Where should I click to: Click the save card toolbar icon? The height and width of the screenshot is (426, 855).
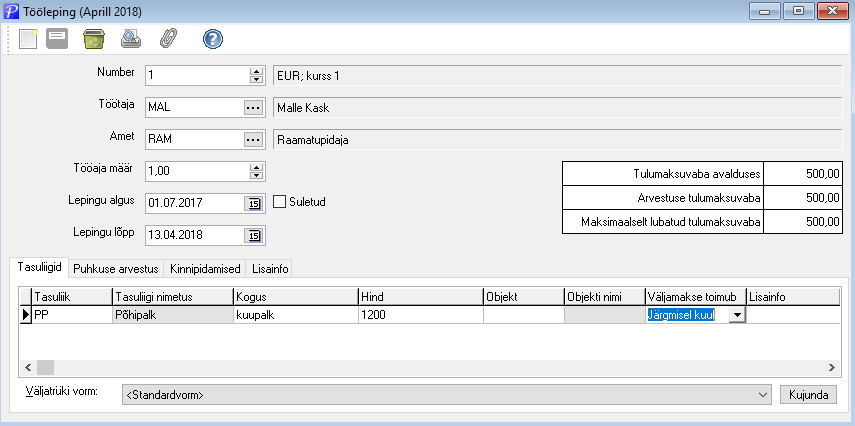click(x=57, y=39)
